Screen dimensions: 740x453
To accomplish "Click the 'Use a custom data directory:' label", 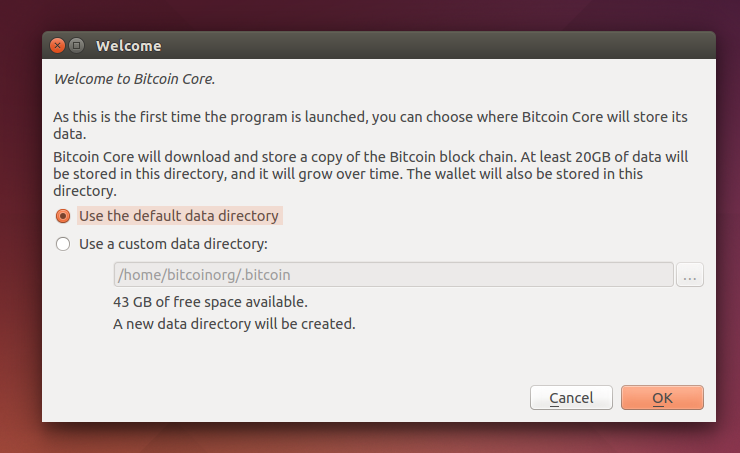I will (x=173, y=244).
